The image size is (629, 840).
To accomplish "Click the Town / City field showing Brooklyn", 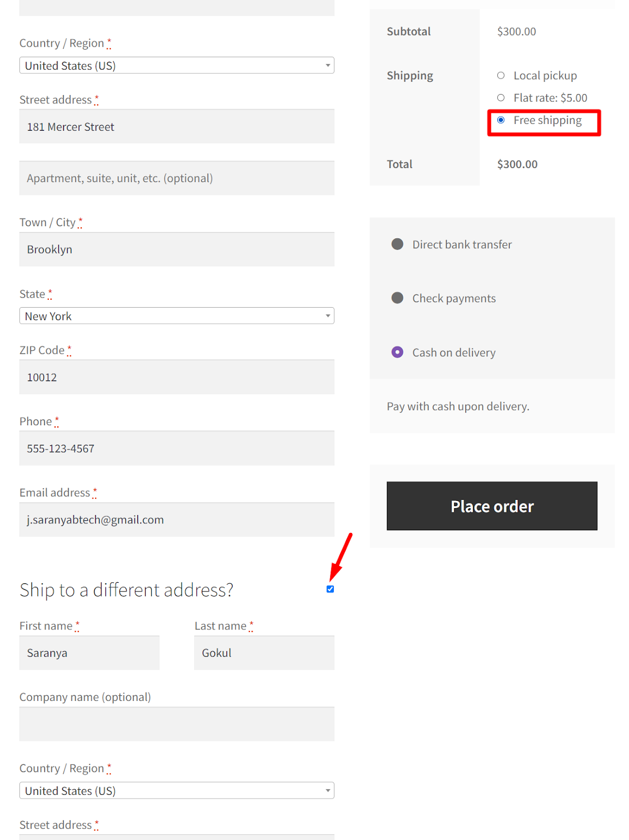I will tap(176, 249).
